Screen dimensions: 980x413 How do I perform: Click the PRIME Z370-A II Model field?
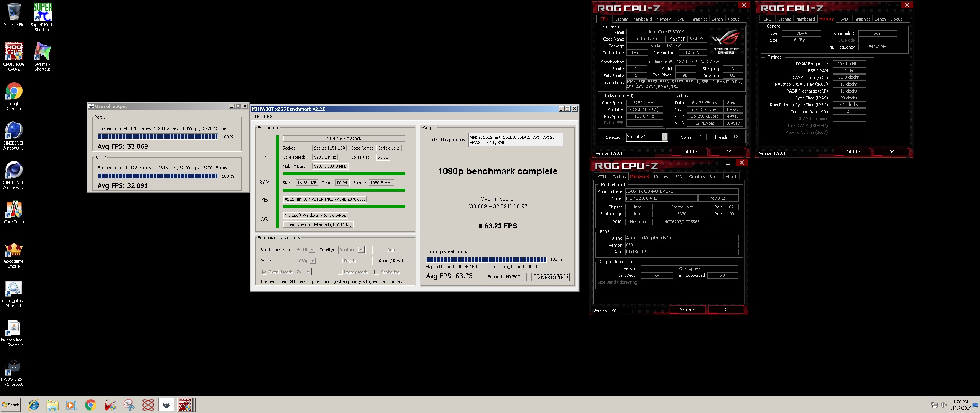[x=661, y=198]
